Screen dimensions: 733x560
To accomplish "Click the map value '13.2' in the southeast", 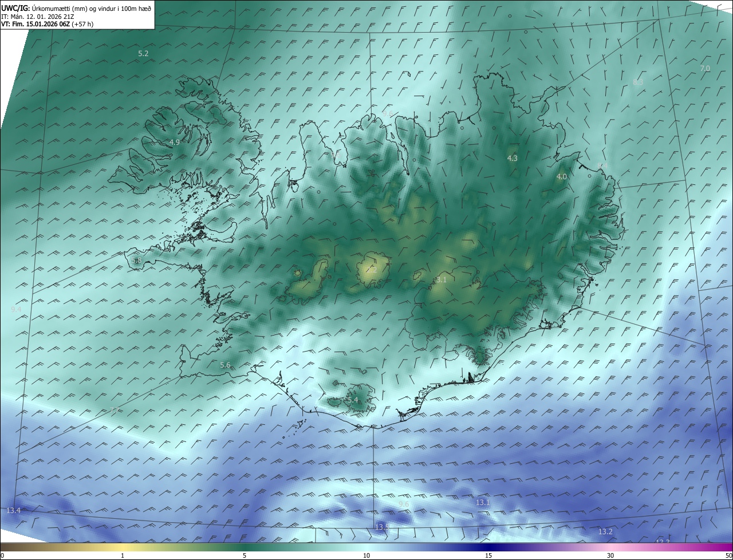I will coord(605,532).
